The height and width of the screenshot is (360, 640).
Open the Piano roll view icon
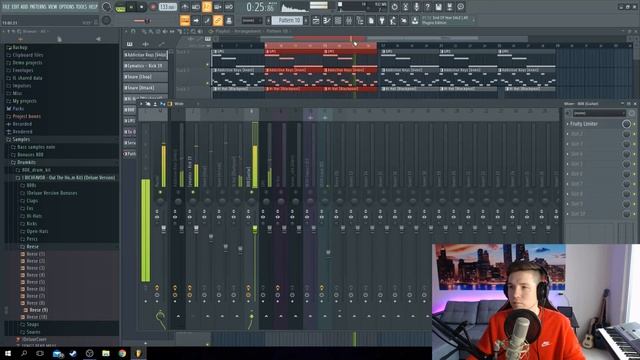tap(327, 20)
